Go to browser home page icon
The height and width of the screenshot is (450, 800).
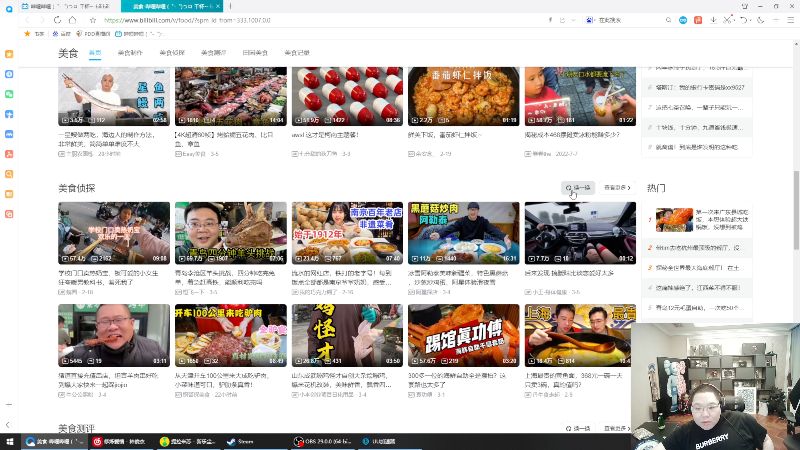pyautogui.click(x=72, y=20)
